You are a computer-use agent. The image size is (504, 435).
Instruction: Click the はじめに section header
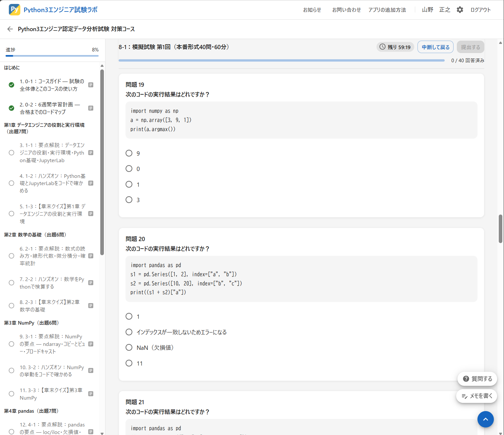tap(12, 67)
